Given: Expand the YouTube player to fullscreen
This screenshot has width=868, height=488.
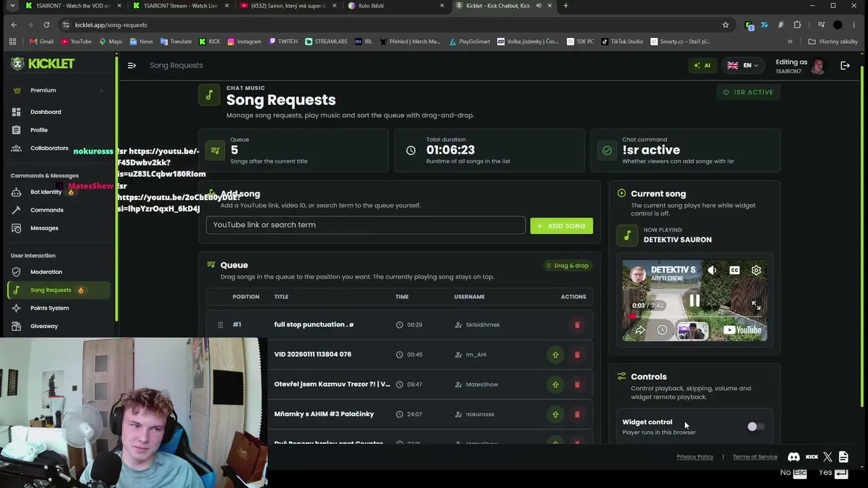Looking at the screenshot, I should pyautogui.click(x=756, y=306).
